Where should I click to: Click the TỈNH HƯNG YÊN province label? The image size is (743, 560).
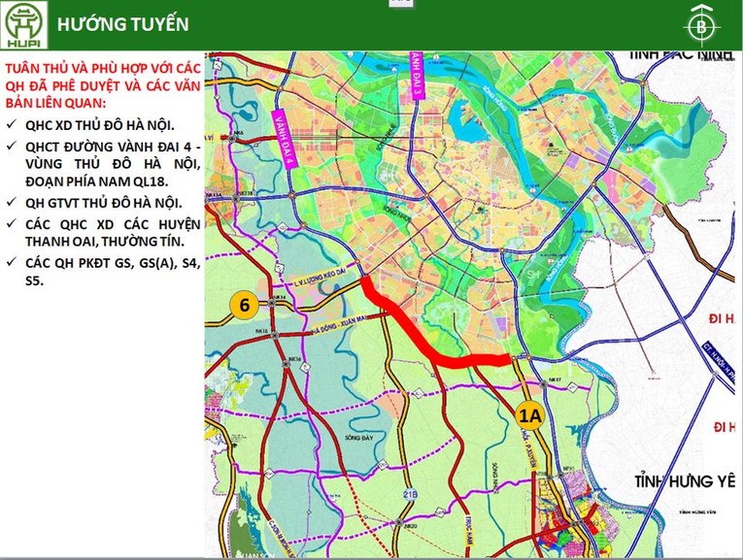point(681,483)
